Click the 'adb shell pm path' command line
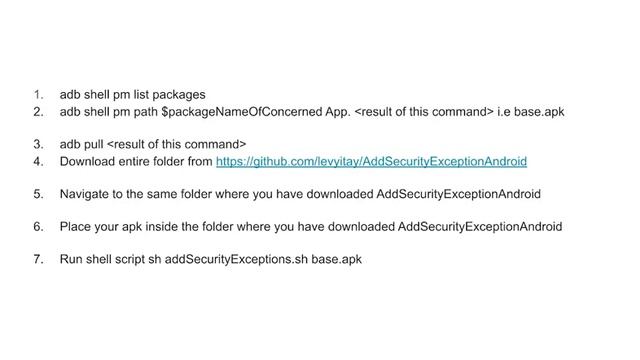640x360 pixels. [312, 112]
